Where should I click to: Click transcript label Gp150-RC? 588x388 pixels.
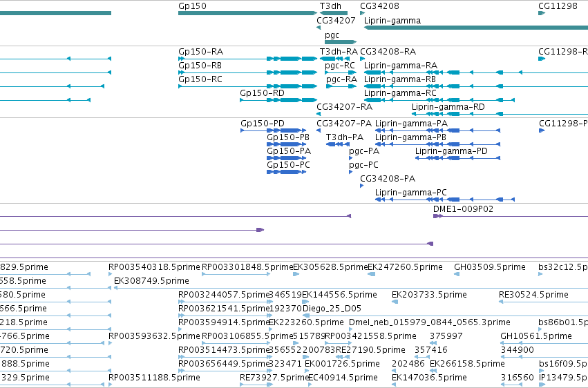[x=200, y=79]
